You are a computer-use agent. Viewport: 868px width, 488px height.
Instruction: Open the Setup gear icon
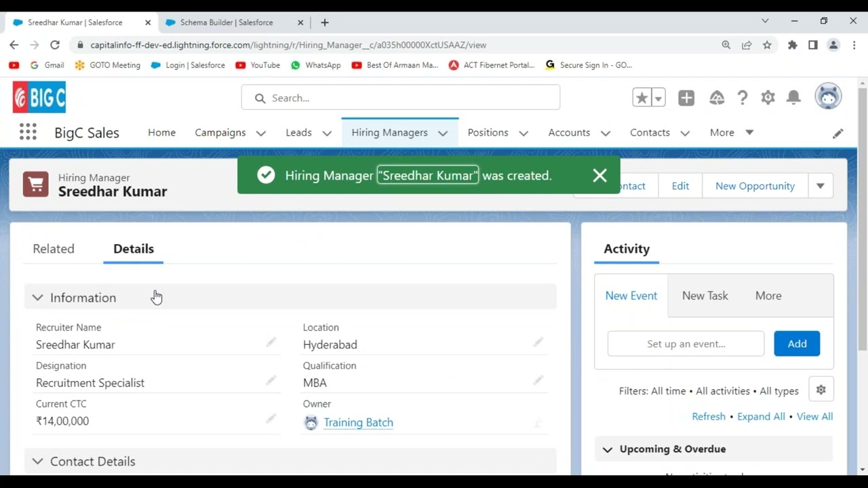click(x=768, y=98)
